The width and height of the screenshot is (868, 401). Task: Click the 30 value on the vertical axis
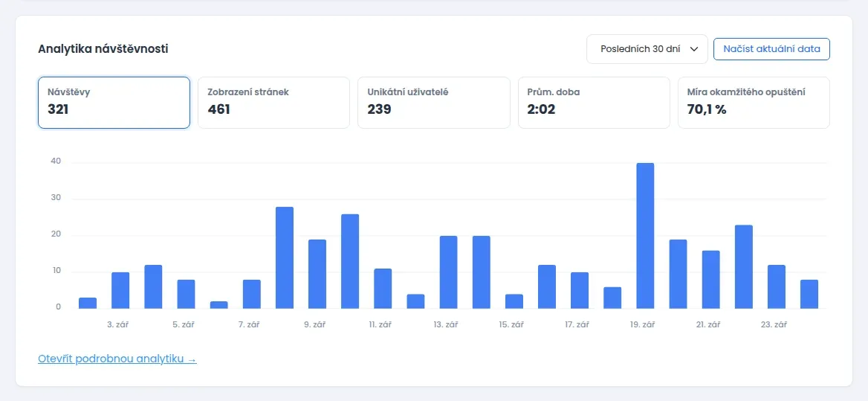[x=55, y=199]
